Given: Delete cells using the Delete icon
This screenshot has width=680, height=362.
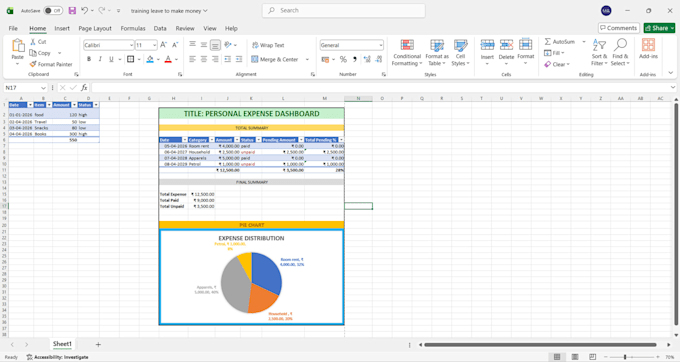Looking at the screenshot, I should click(506, 45).
